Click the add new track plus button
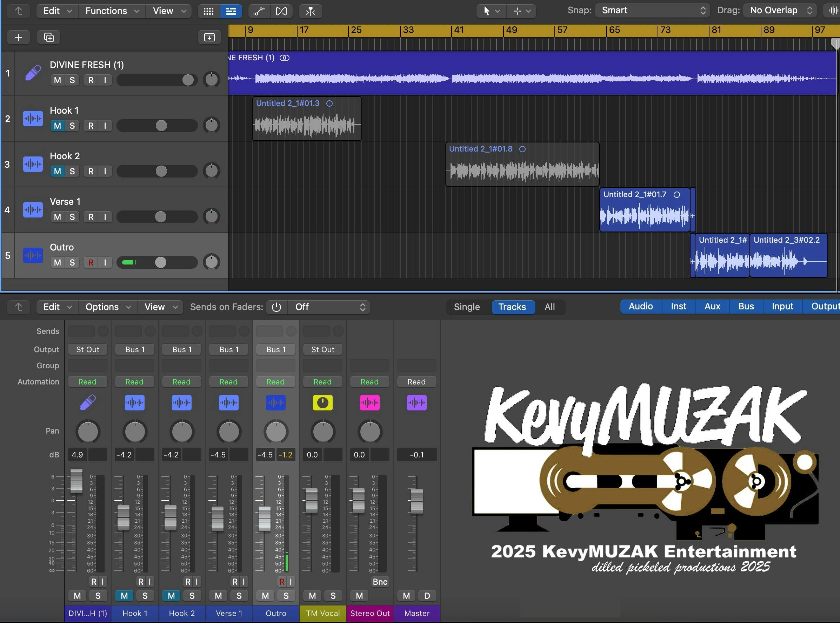Screen dimensions: 840x623 coord(18,37)
